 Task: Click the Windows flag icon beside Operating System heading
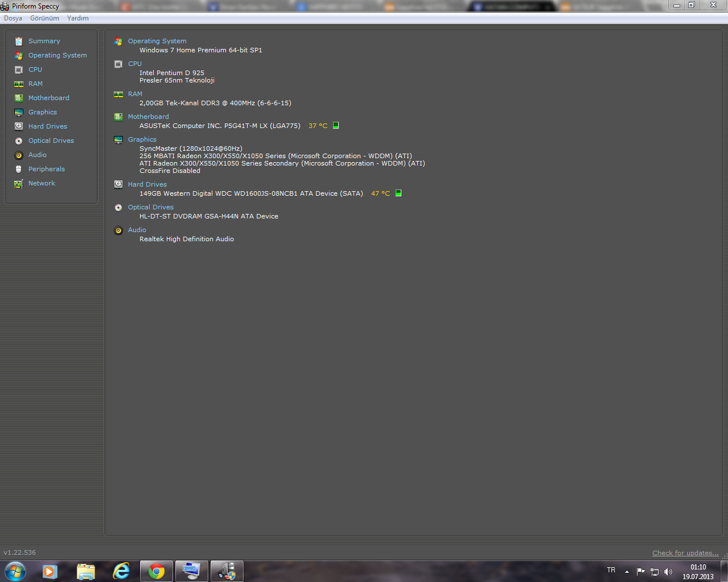(118, 41)
